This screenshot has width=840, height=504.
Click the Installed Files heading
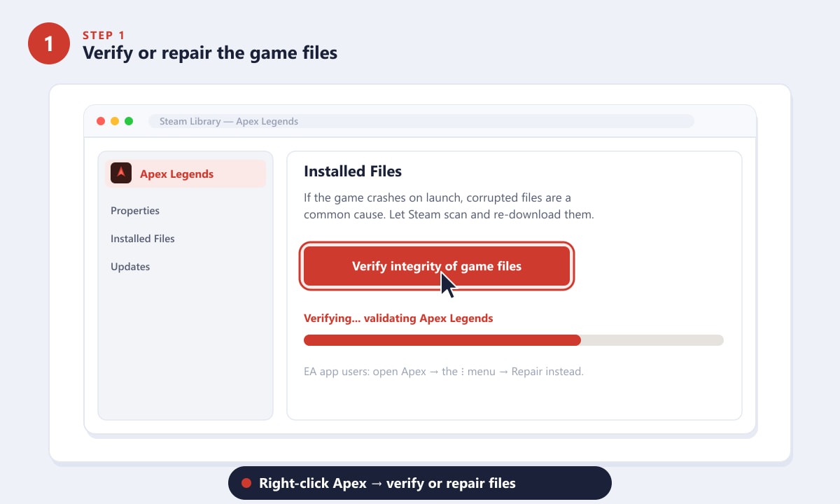point(353,171)
